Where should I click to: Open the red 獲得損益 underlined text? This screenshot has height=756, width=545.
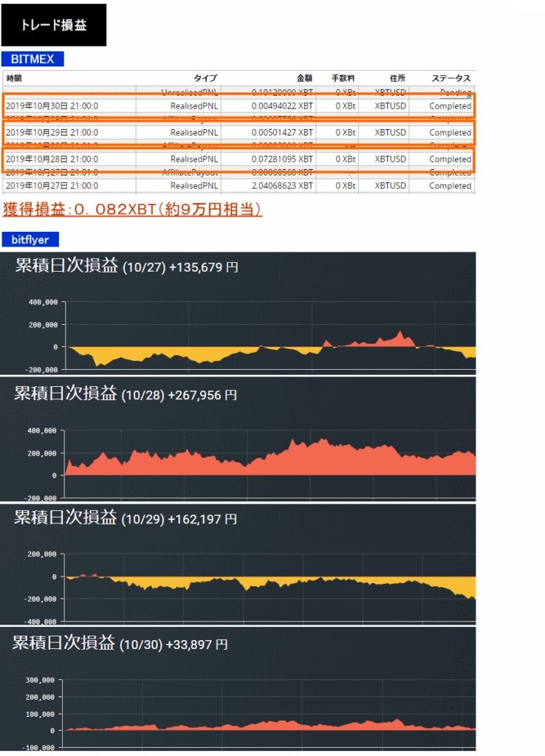(x=132, y=210)
